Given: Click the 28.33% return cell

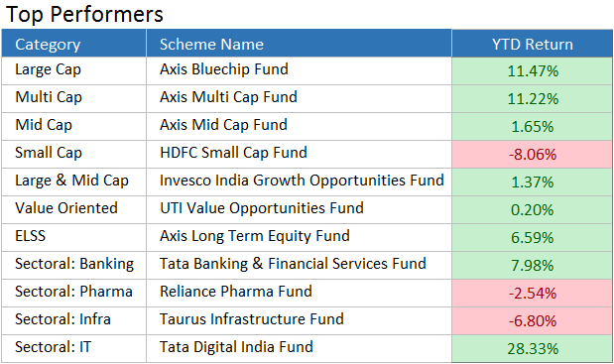Looking at the screenshot, I should pos(532,348).
